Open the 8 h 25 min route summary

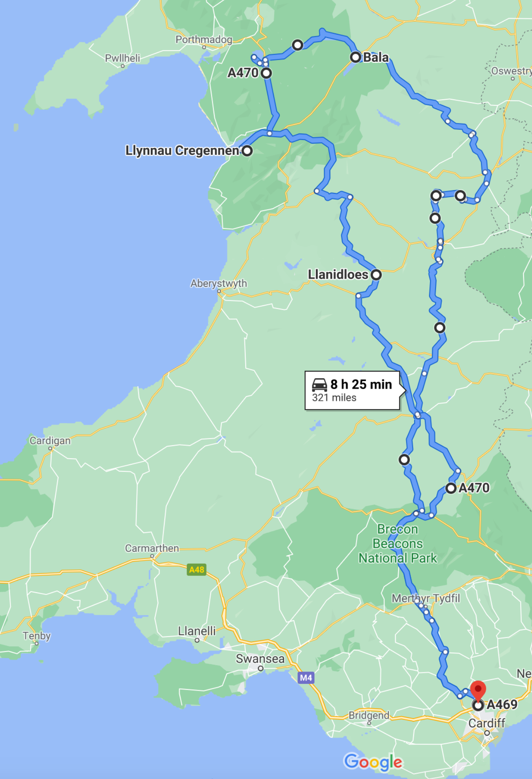(353, 390)
